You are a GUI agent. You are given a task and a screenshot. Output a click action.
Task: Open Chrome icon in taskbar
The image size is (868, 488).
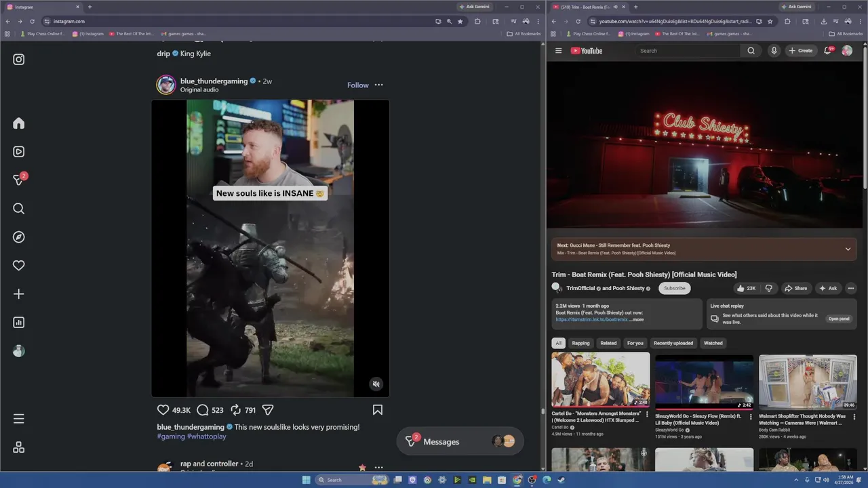[x=517, y=480]
